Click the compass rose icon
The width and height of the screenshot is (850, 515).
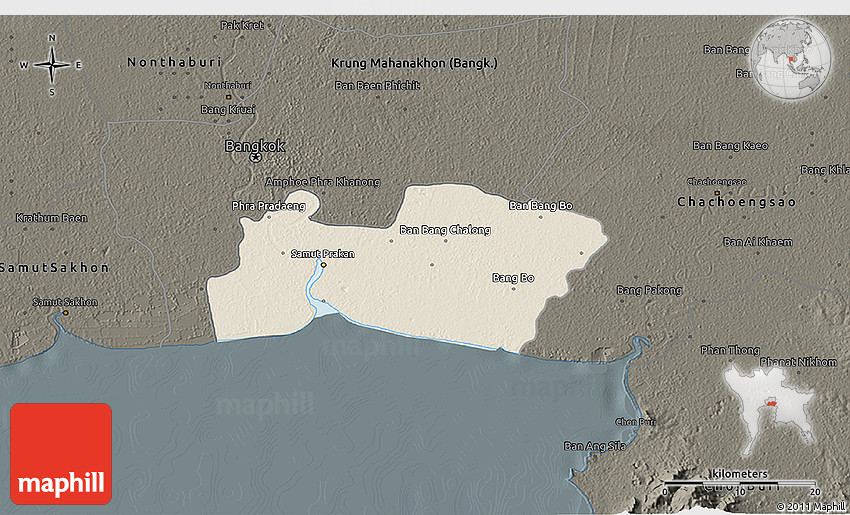[51, 65]
